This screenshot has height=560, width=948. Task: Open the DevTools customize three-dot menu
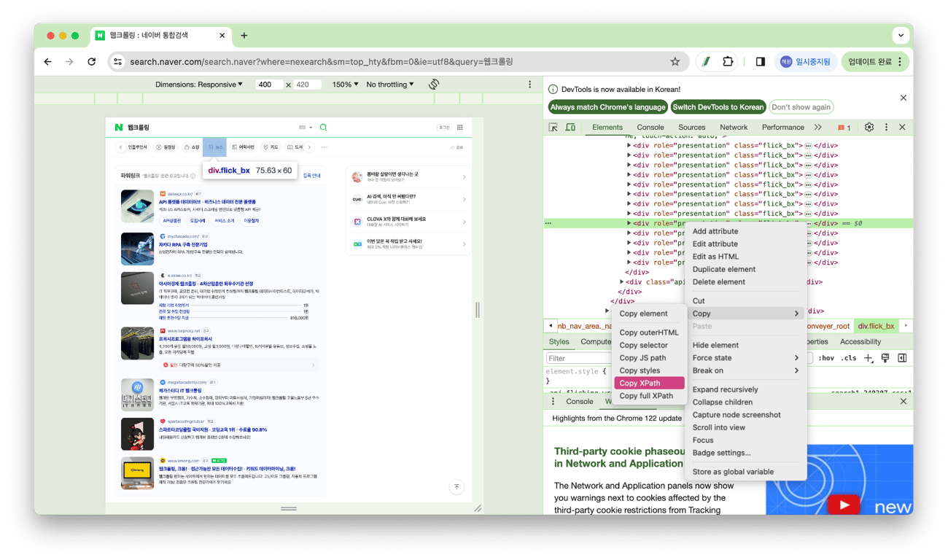(886, 127)
